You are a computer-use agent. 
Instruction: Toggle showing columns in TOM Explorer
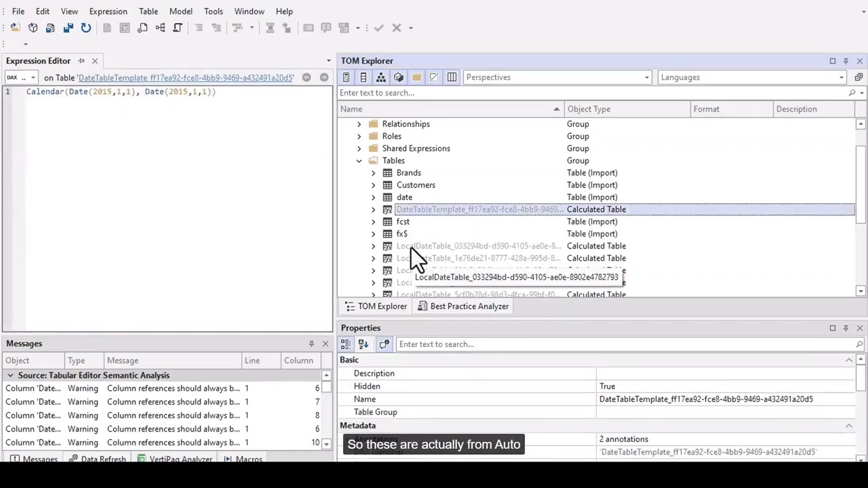click(x=363, y=77)
